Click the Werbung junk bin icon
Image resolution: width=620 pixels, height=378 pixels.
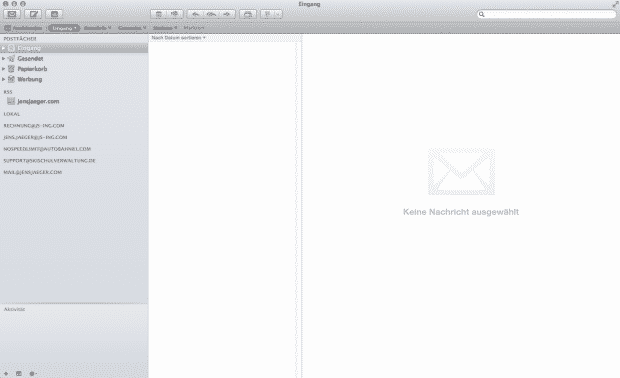point(11,79)
